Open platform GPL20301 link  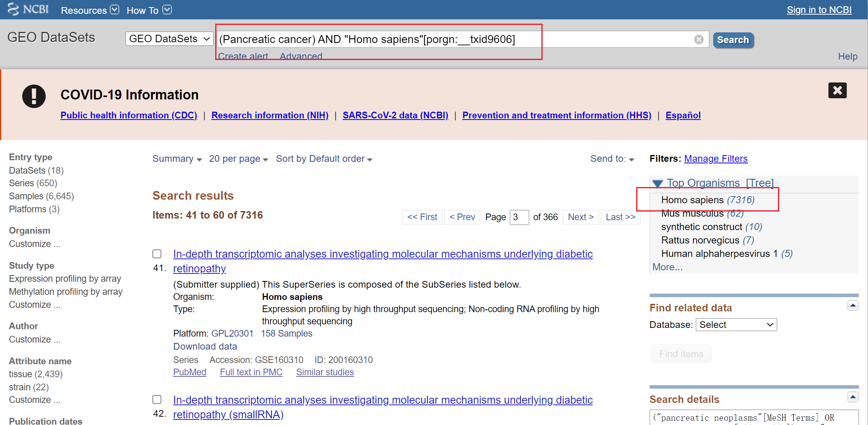(x=232, y=333)
